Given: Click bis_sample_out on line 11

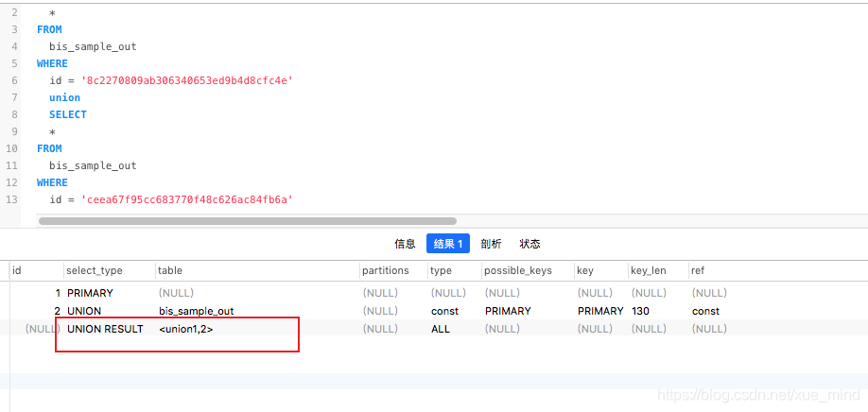Looking at the screenshot, I should (93, 165).
